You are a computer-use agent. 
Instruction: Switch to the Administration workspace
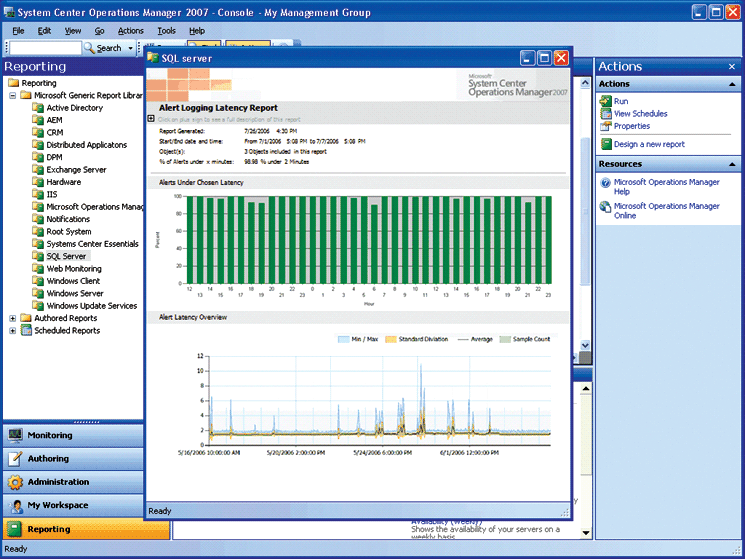[73, 482]
